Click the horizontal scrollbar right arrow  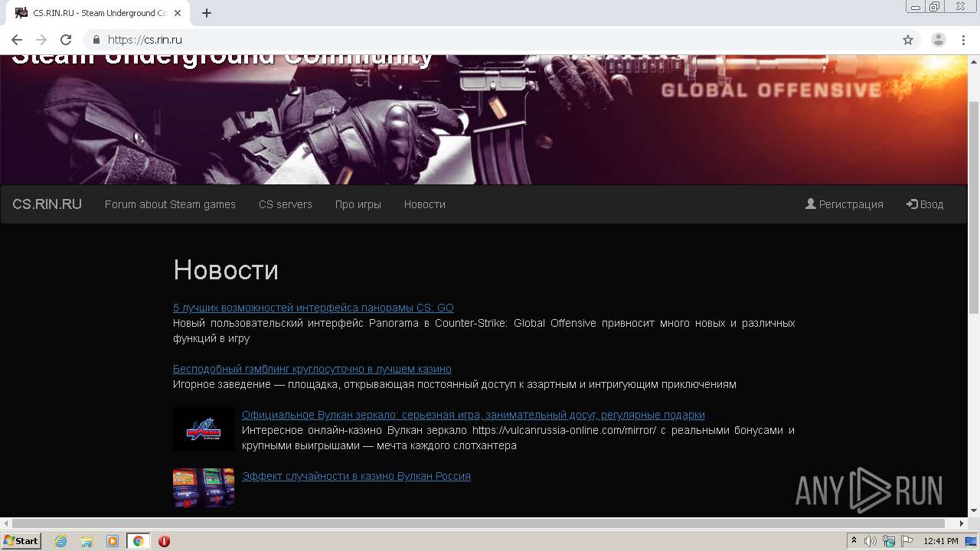[x=962, y=523]
